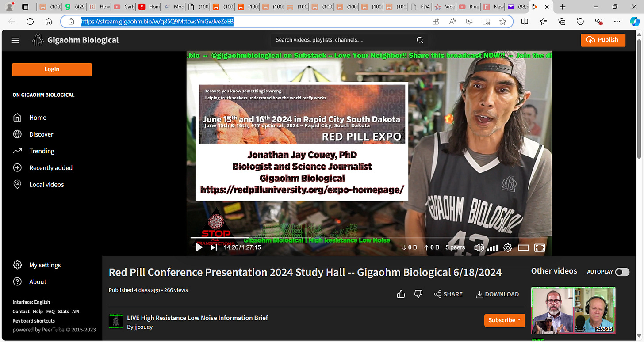Open the Subscribe dropdown
Viewport: 644px width, 342px height.
pyautogui.click(x=504, y=320)
